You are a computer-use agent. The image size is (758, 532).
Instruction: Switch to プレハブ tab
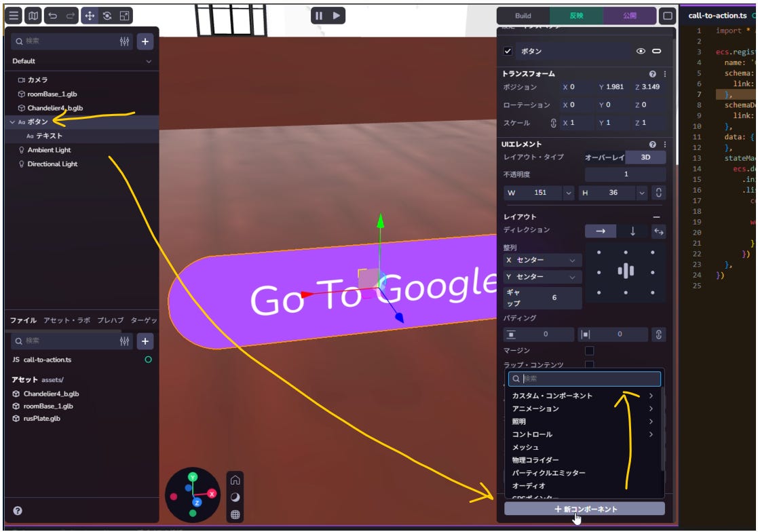110,320
